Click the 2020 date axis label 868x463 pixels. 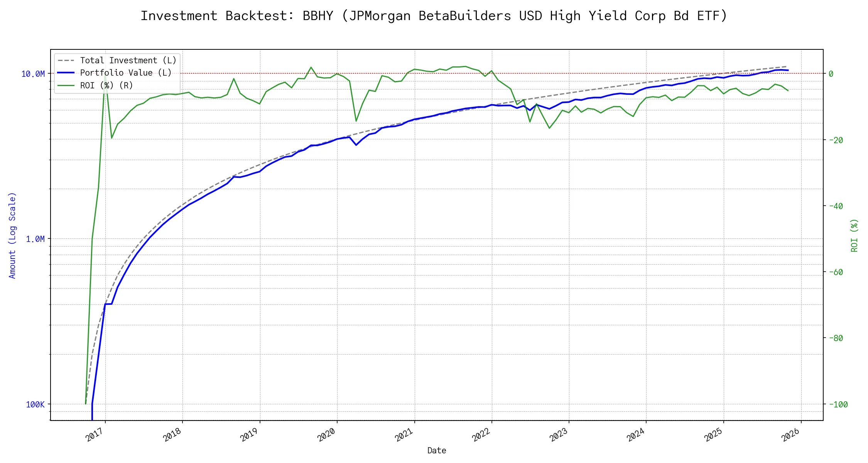327,435
